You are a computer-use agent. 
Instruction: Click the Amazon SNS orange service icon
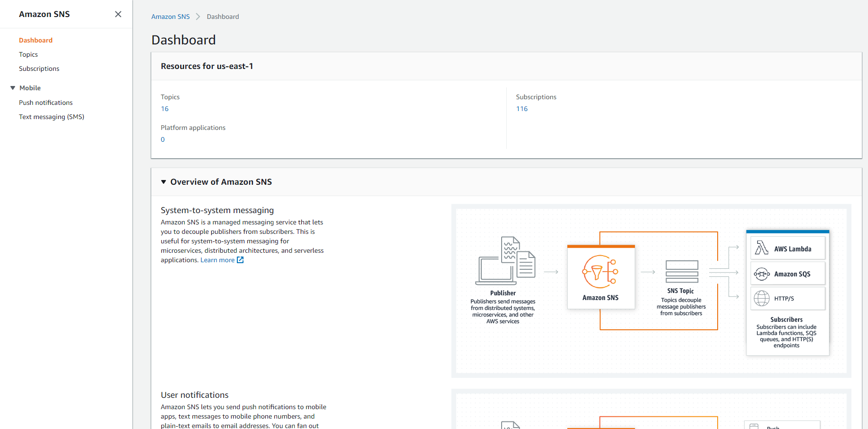(600, 272)
